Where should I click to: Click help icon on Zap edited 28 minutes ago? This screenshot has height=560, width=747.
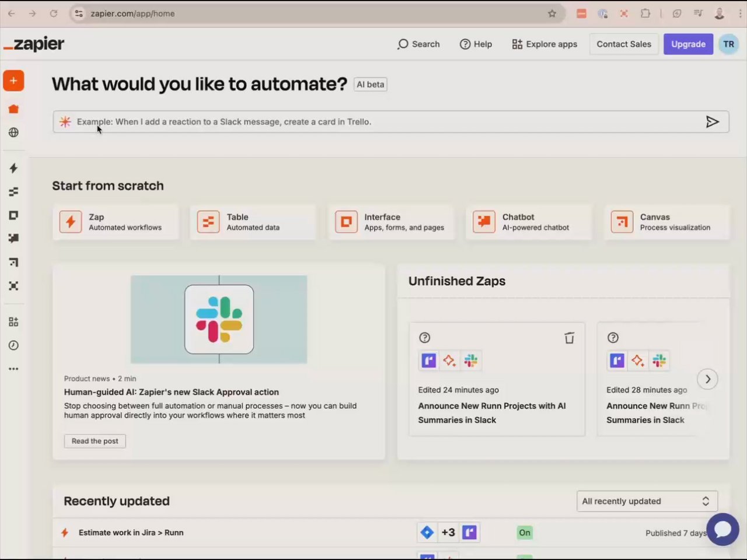click(x=613, y=338)
